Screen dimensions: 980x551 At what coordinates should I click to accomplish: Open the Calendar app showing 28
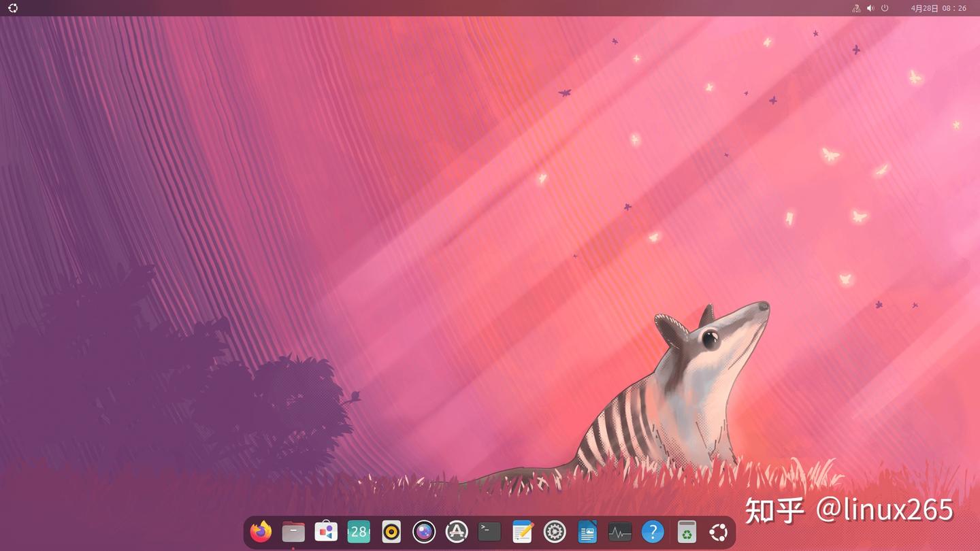pos(359,531)
